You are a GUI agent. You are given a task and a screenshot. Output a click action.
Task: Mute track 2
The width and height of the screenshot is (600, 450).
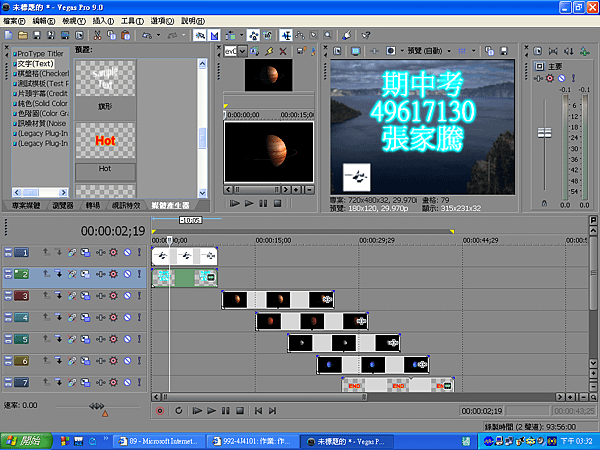[x=127, y=274]
